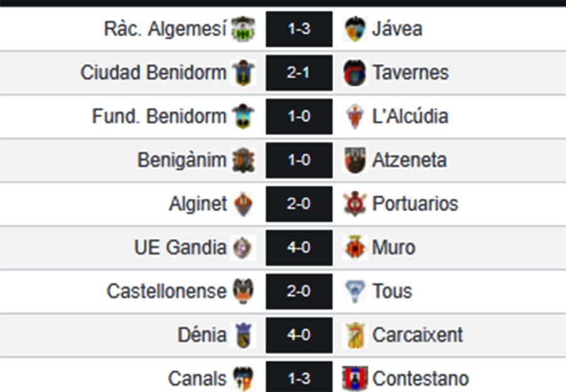Click the Dénia club badge
Image resolution: width=566 pixels, height=392 pixels.
coord(245,335)
